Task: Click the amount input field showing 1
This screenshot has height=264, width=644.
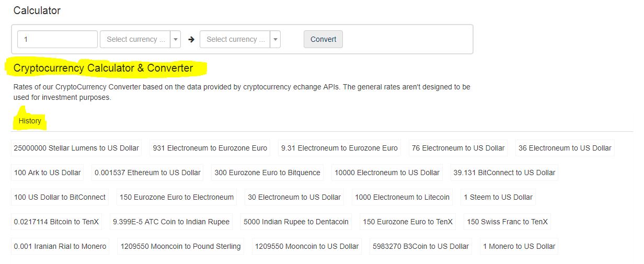Action: pos(57,39)
